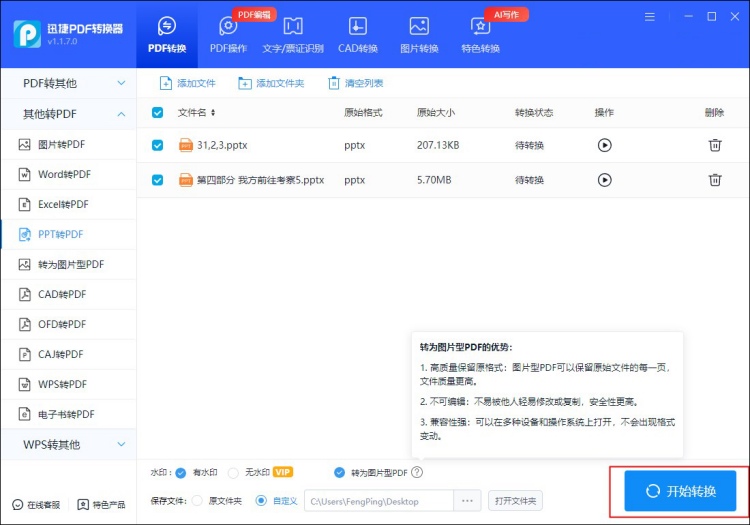This screenshot has width=750, height=525.
Task: Select Excel转PDF in the sidebar
Action: (68, 205)
